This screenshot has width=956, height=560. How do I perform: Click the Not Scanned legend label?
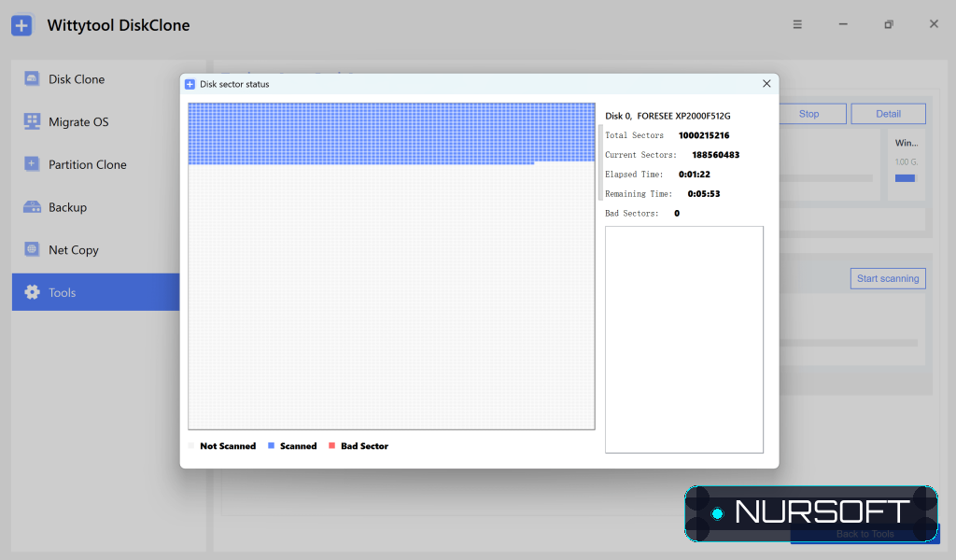228,446
